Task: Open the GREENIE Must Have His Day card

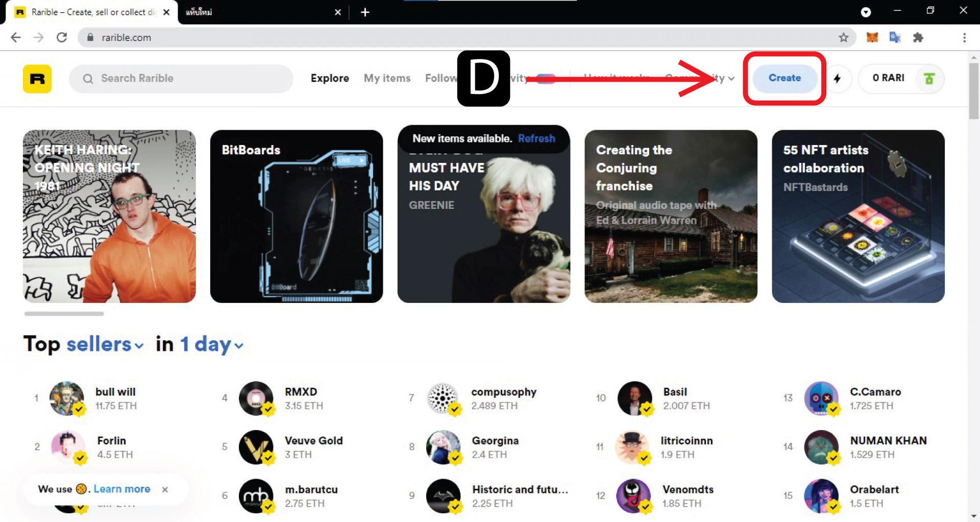Action: click(484, 216)
